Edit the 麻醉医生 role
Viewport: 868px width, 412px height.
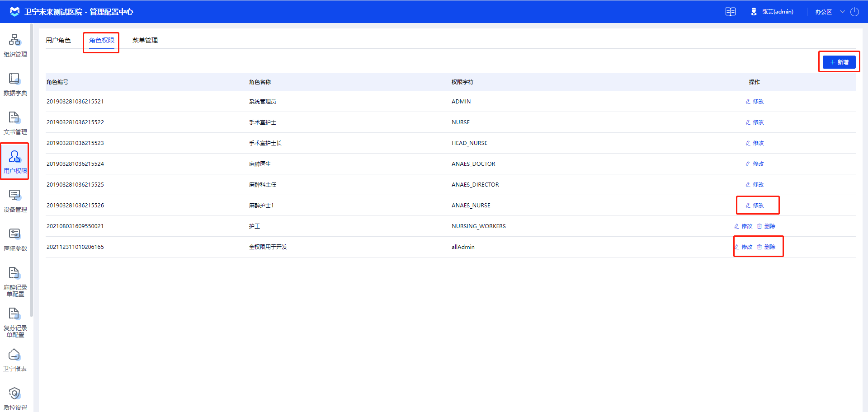click(x=755, y=164)
